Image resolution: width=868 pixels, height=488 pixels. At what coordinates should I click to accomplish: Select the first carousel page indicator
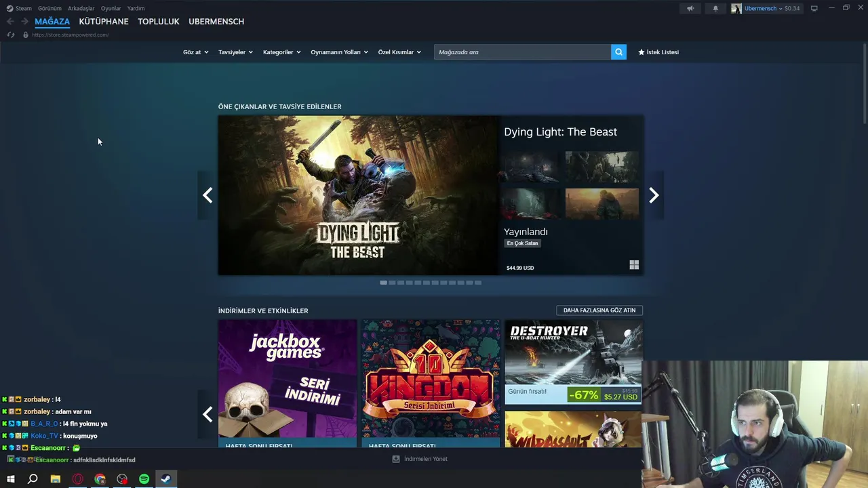(383, 283)
